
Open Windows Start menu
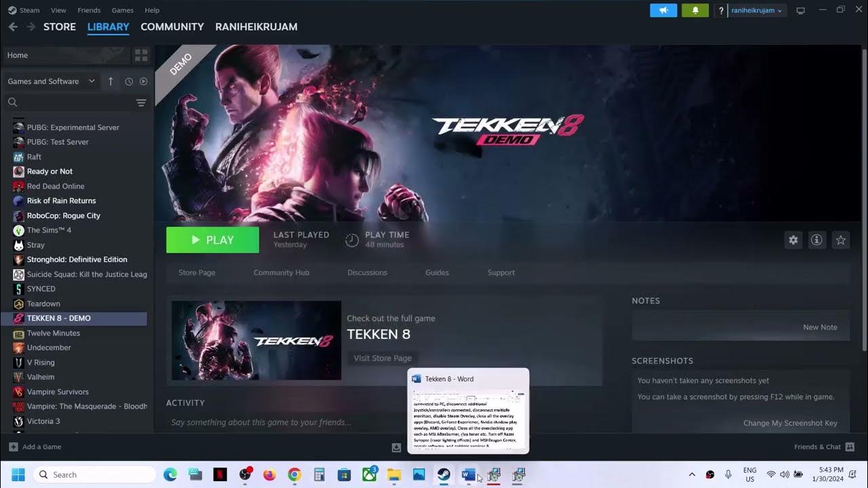[18, 474]
